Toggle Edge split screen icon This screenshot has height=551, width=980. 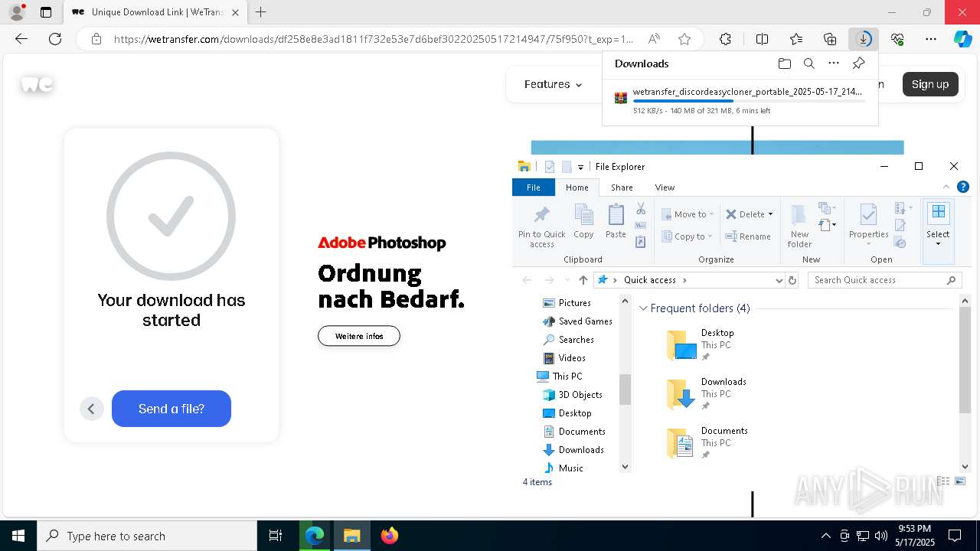pos(762,39)
